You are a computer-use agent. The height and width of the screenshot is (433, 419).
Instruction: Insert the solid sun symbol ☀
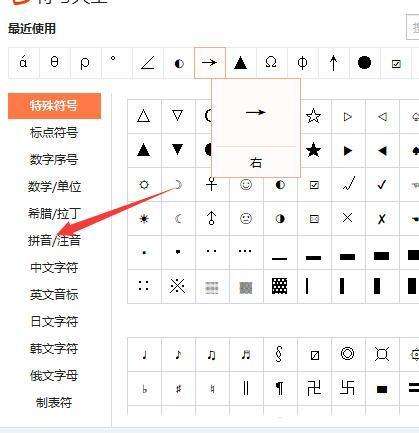click(x=144, y=218)
